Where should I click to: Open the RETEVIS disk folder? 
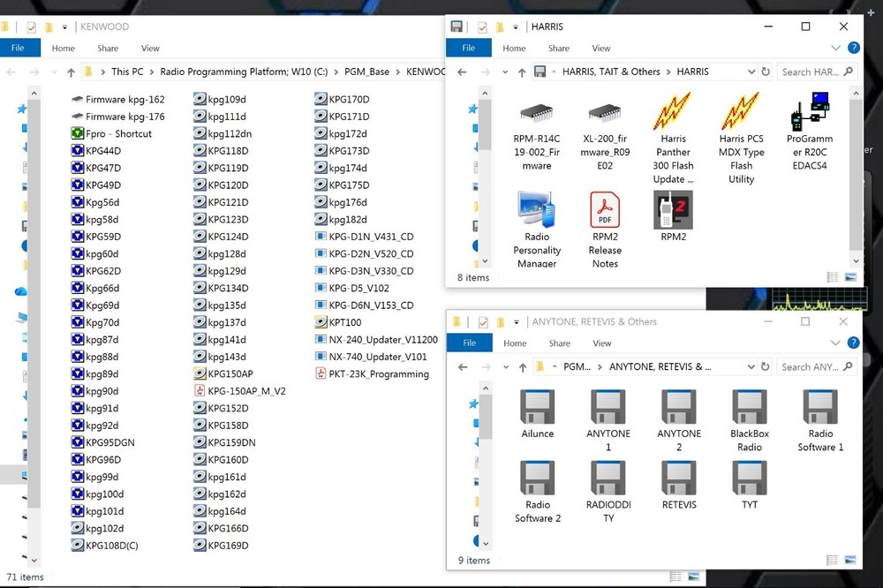679,479
